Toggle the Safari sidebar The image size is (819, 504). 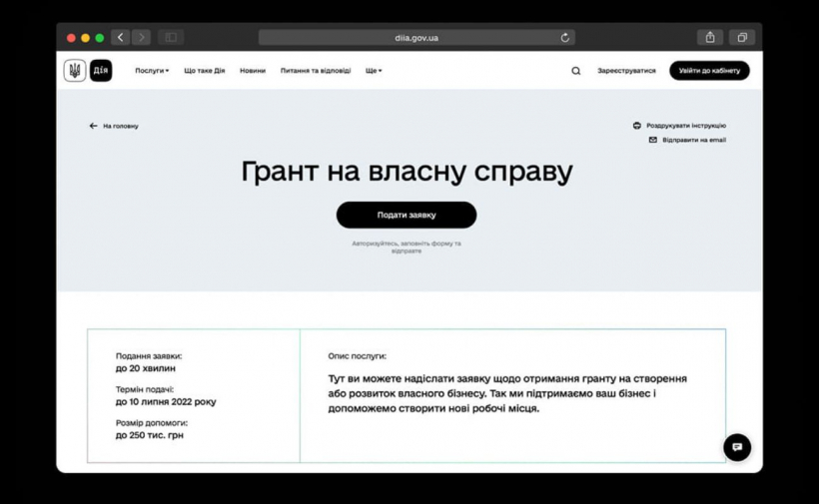[x=171, y=38]
